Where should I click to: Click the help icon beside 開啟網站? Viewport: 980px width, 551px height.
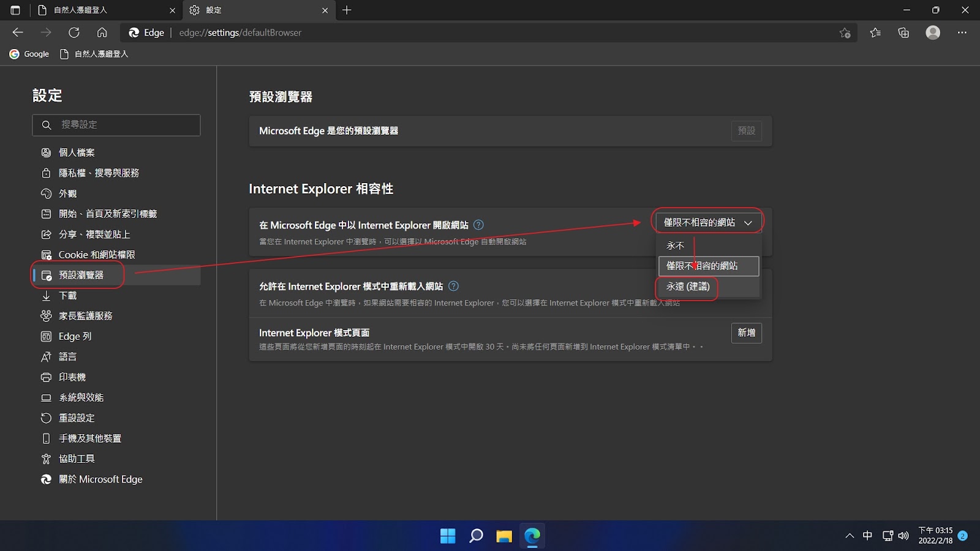pyautogui.click(x=479, y=225)
